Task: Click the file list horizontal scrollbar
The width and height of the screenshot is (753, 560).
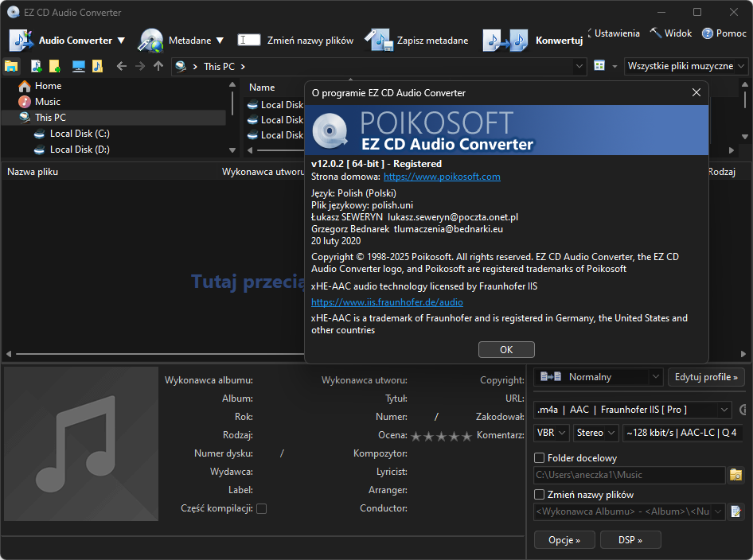Action: (x=158, y=354)
